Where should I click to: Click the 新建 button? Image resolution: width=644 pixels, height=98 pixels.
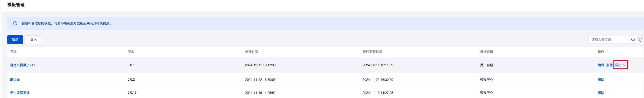pyautogui.click(x=15, y=40)
